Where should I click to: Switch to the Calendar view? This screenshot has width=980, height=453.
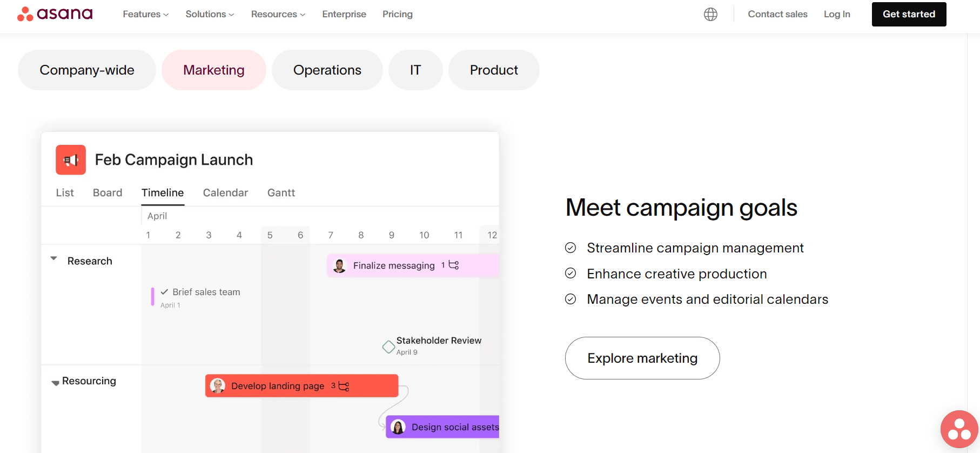[x=225, y=192]
